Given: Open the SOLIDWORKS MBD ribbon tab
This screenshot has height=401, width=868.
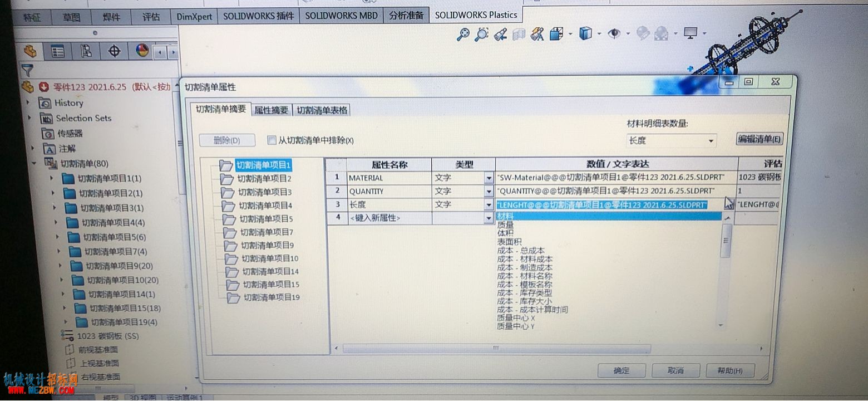Looking at the screenshot, I should pos(341,16).
